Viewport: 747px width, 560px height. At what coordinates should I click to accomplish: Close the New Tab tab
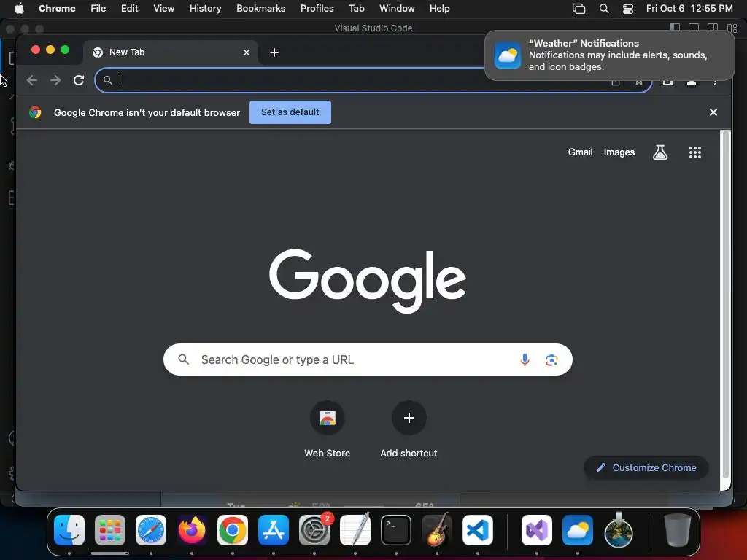[247, 52]
